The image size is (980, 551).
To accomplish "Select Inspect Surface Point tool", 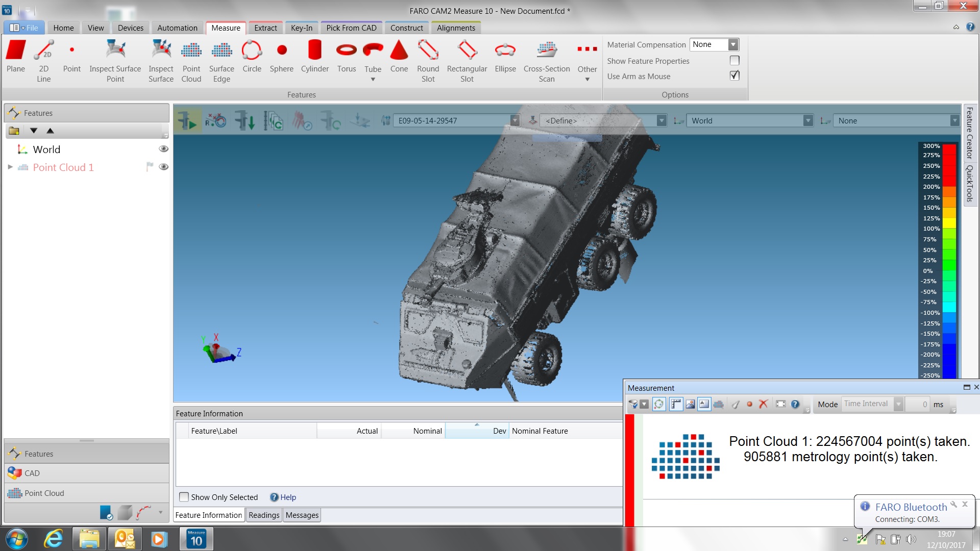I will [115, 60].
